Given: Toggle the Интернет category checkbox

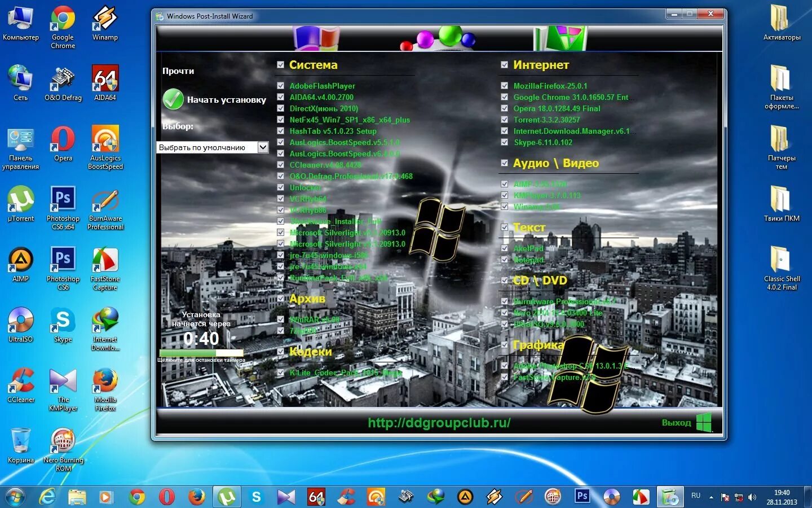Looking at the screenshot, I should point(504,65).
